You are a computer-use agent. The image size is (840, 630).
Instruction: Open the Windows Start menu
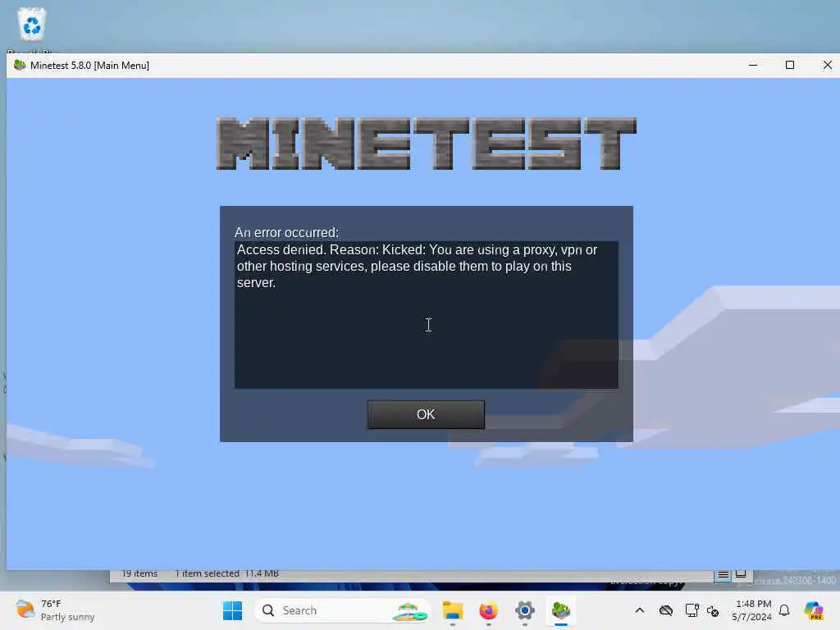coord(232,610)
